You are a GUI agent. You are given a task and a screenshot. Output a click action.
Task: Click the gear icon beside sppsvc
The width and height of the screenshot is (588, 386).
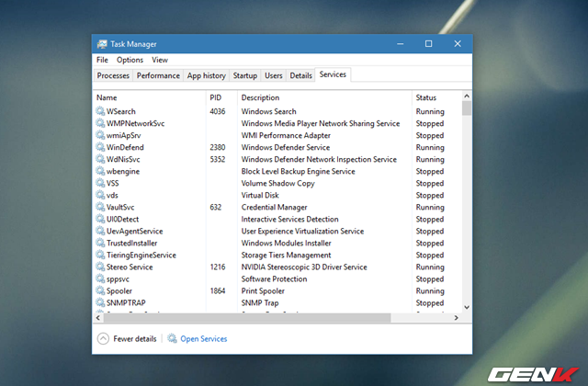coord(100,278)
